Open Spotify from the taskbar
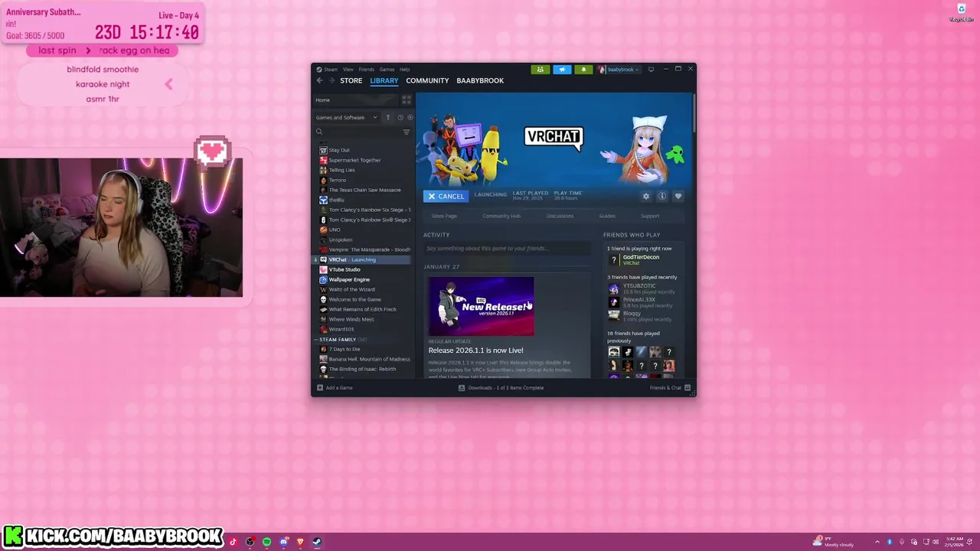The height and width of the screenshot is (551, 980). click(266, 542)
